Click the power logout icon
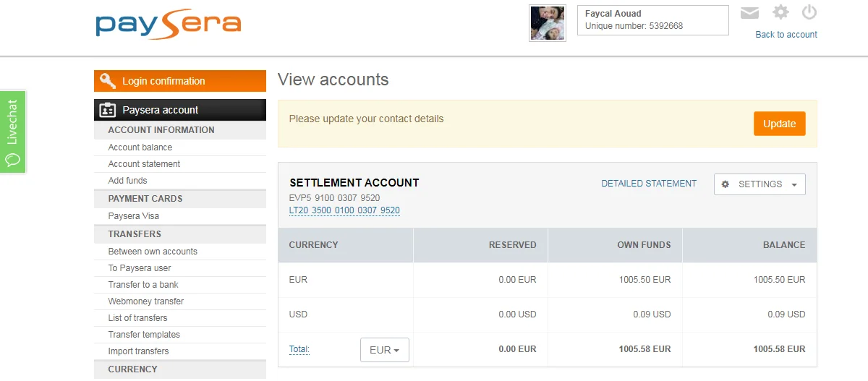Screen dimensions: 868x381 (809, 12)
